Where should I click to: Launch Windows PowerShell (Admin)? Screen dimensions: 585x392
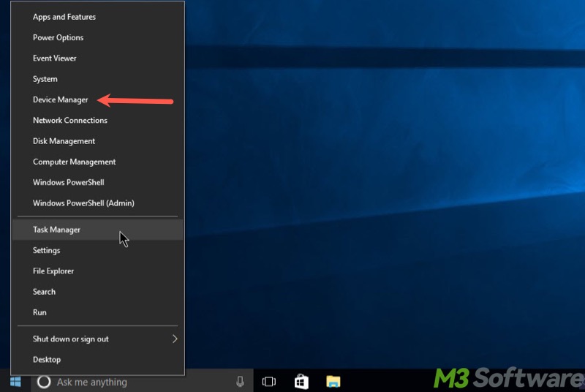click(x=83, y=203)
